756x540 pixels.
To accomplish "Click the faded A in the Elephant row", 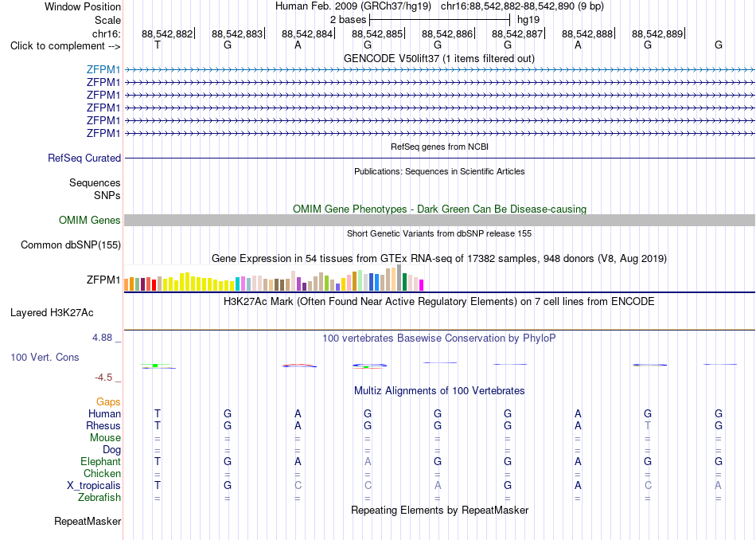I will [368, 461].
